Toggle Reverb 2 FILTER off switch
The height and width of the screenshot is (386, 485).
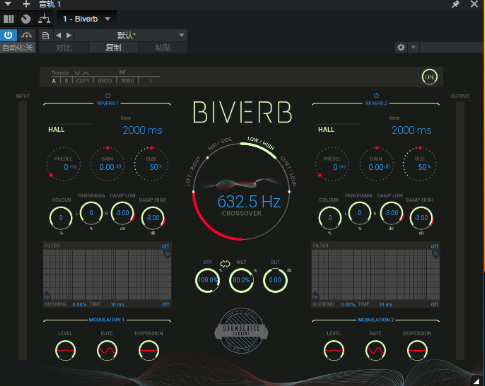(x=434, y=246)
